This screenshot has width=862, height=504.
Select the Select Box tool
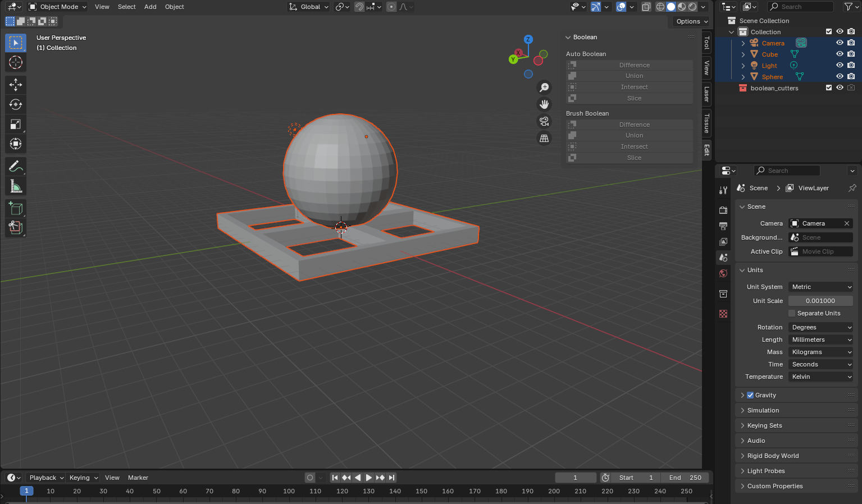coord(16,43)
